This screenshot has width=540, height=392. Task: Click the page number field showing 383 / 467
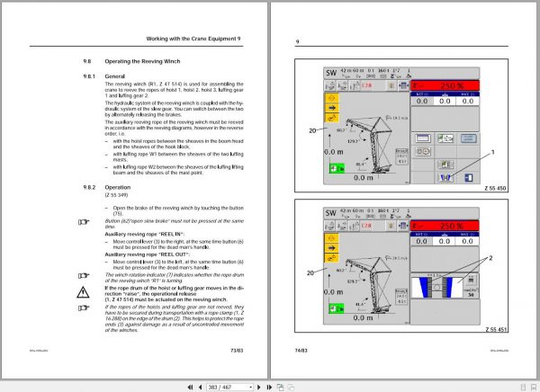pyautogui.click(x=228, y=388)
